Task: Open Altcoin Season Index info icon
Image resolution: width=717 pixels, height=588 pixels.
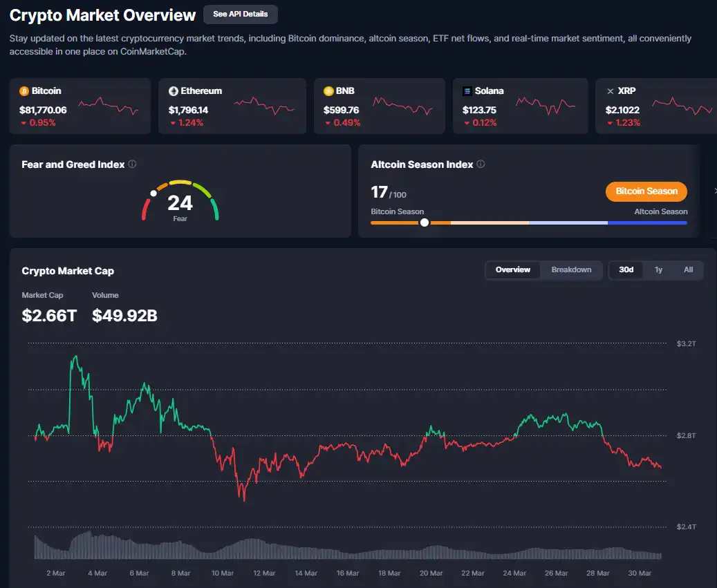Action: point(481,164)
